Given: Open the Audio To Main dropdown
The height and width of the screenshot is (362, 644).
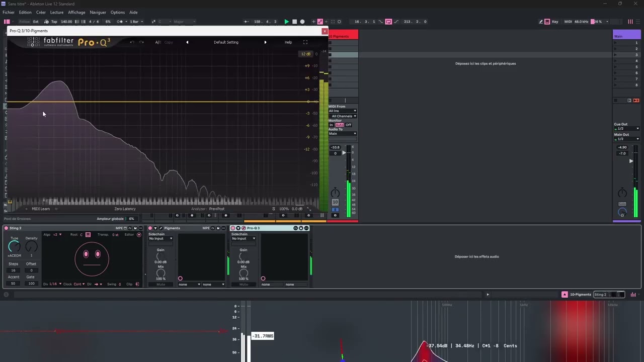Looking at the screenshot, I should 343,134.
